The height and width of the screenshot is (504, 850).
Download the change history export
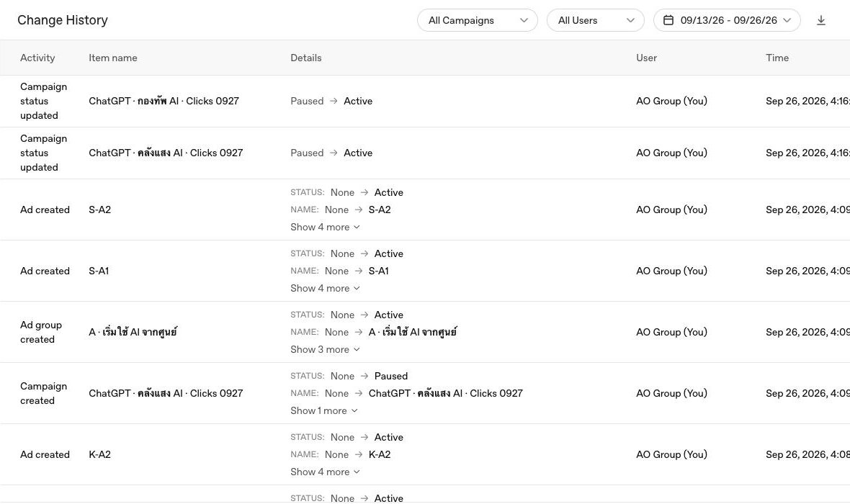pyautogui.click(x=820, y=21)
